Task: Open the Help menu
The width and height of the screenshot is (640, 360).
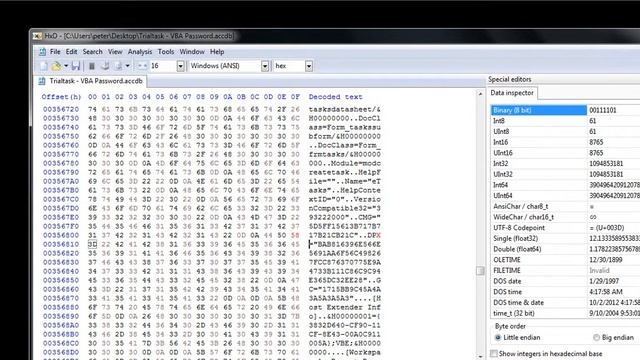Action: [x=217, y=52]
